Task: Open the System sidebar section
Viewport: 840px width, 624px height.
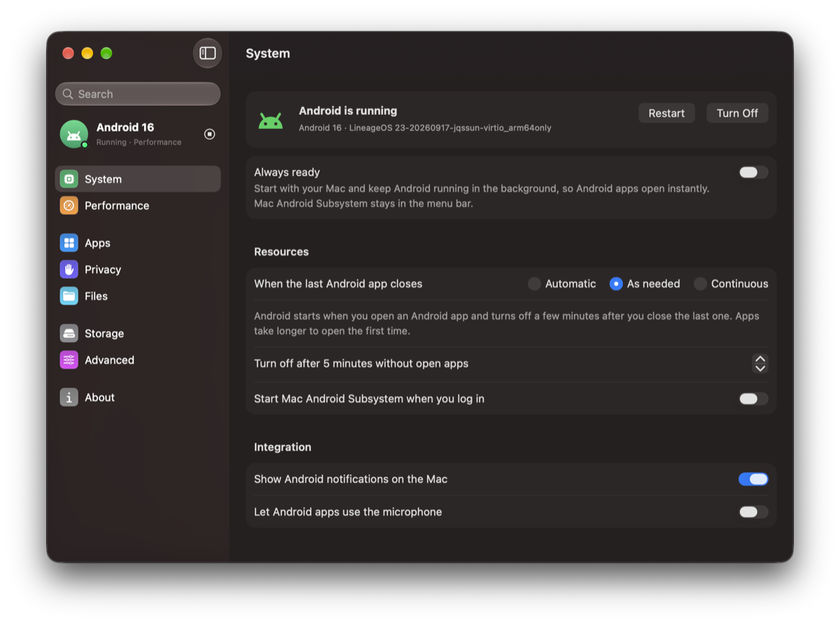Action: tap(138, 179)
